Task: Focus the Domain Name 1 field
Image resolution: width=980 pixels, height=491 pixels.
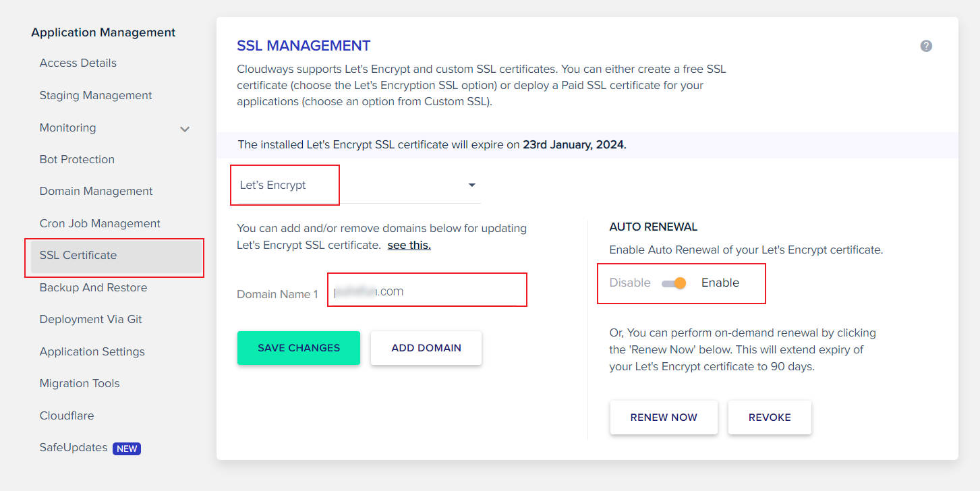Action: coord(427,291)
